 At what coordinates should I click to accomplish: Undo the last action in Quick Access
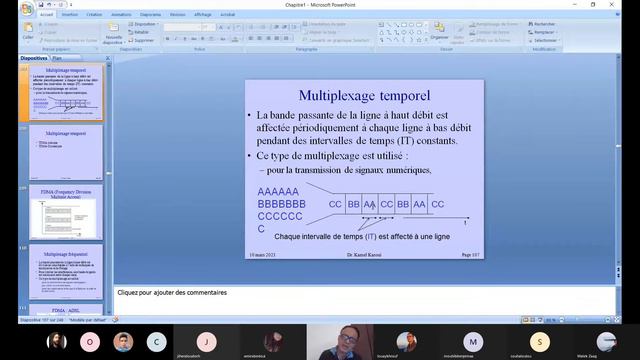tap(49, 5)
